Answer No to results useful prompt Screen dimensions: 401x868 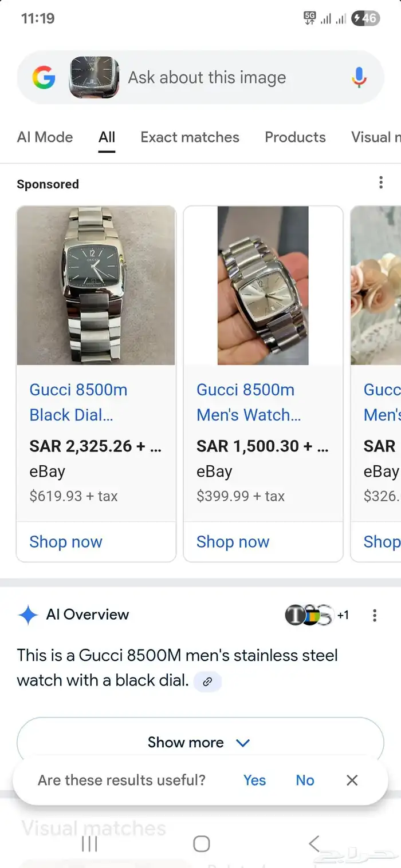305,780
